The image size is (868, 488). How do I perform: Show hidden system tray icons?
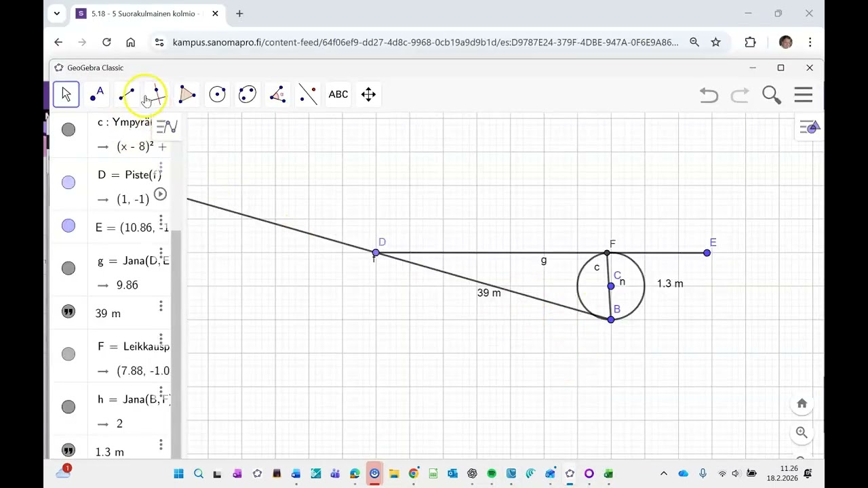663,474
